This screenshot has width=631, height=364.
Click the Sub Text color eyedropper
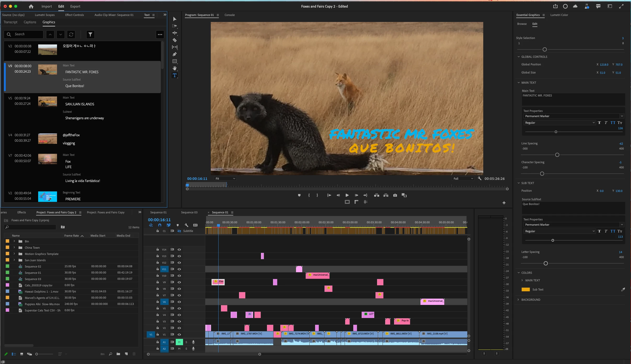pos(623,289)
